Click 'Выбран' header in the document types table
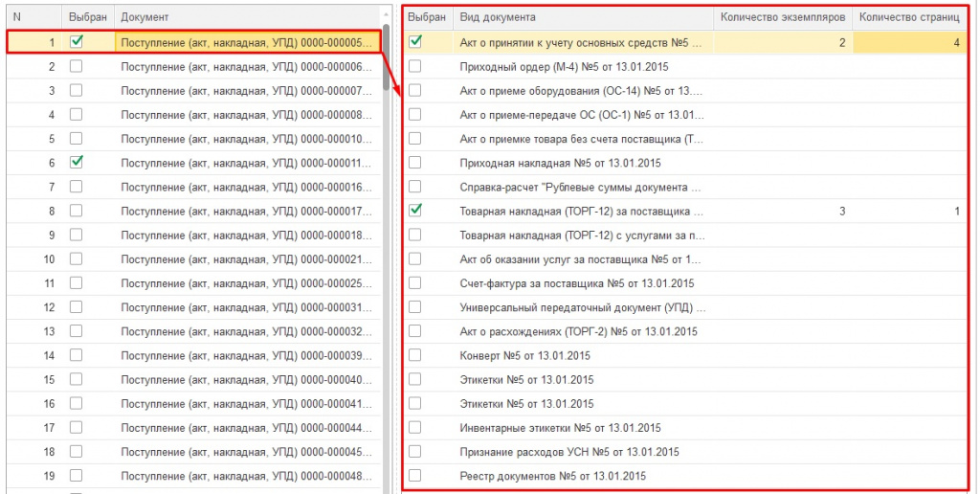The image size is (980, 494). click(427, 17)
